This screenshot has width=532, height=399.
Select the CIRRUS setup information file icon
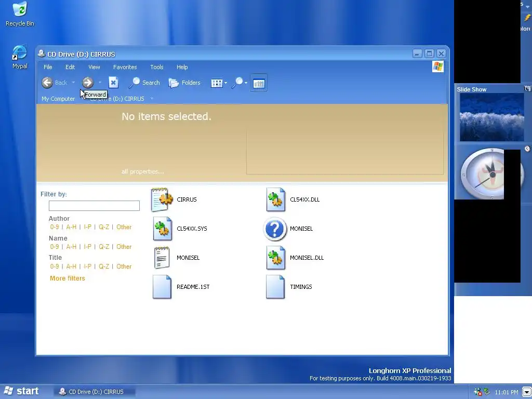(162, 199)
